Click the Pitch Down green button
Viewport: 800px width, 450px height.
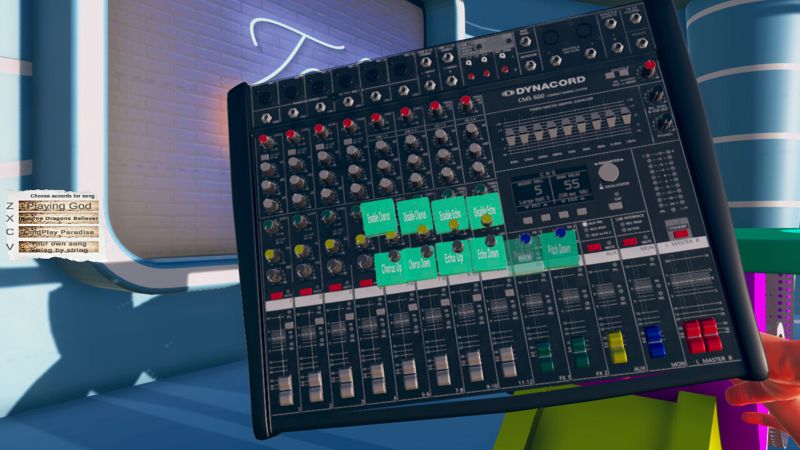(559, 249)
